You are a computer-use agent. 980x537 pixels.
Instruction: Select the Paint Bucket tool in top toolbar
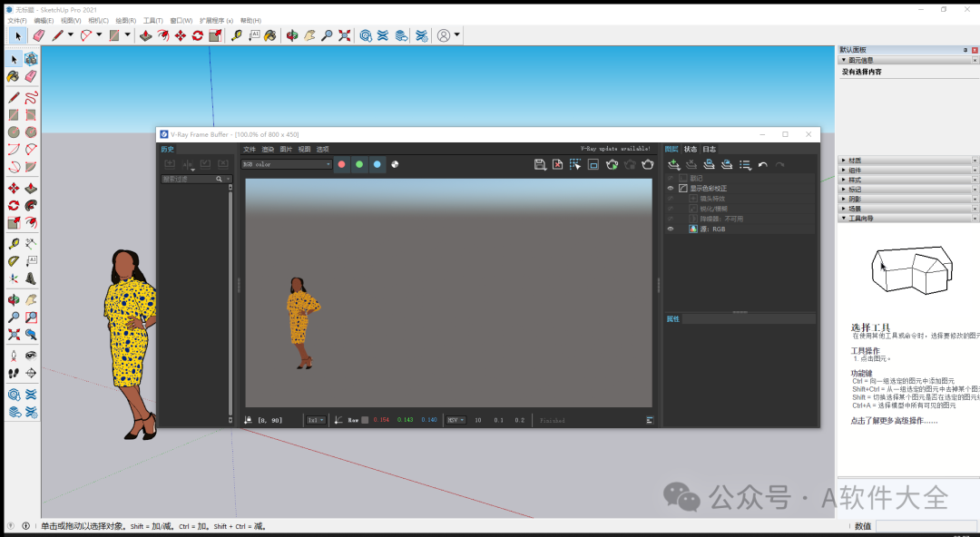(x=270, y=35)
